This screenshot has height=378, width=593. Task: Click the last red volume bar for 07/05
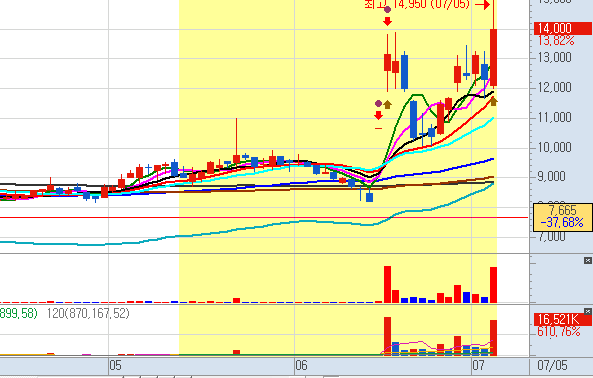tap(494, 285)
